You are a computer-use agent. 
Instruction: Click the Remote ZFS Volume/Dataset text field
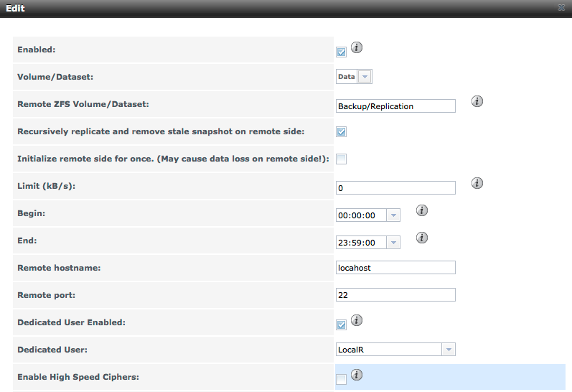[395, 106]
